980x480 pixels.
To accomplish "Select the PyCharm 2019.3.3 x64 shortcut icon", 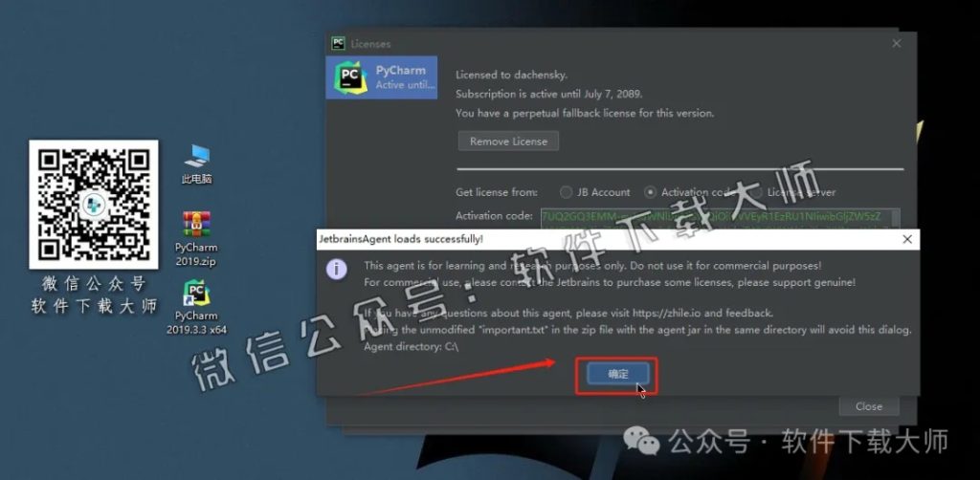I will click(x=196, y=308).
